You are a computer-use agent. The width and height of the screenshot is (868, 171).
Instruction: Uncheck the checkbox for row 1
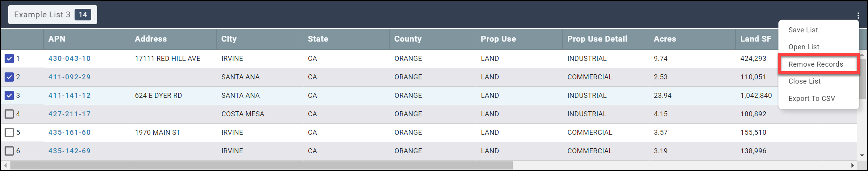point(9,59)
